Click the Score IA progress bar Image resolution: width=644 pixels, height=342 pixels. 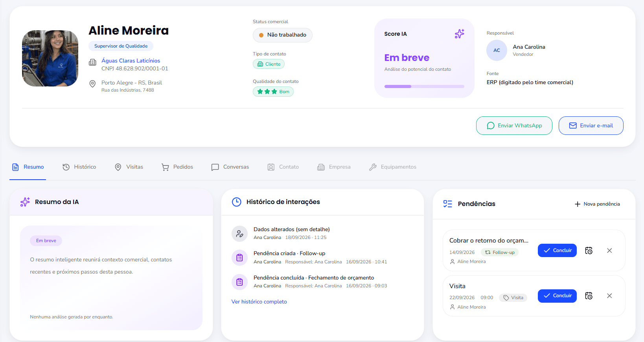[424, 86]
